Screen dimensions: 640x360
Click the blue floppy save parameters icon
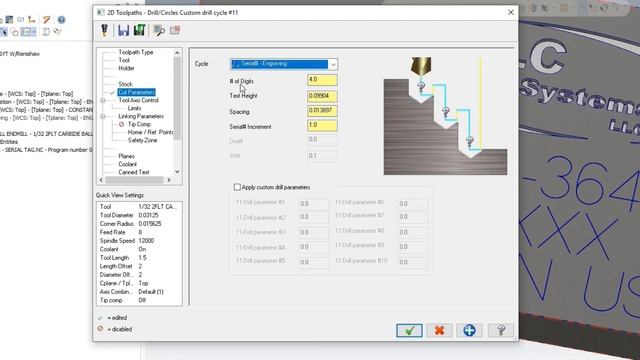[123, 30]
